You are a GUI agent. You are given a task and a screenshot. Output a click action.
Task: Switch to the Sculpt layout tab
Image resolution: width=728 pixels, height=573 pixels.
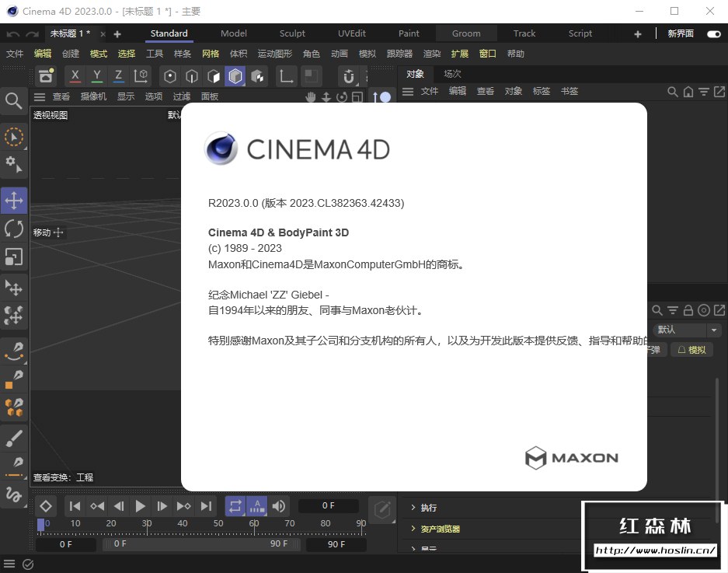[292, 33]
